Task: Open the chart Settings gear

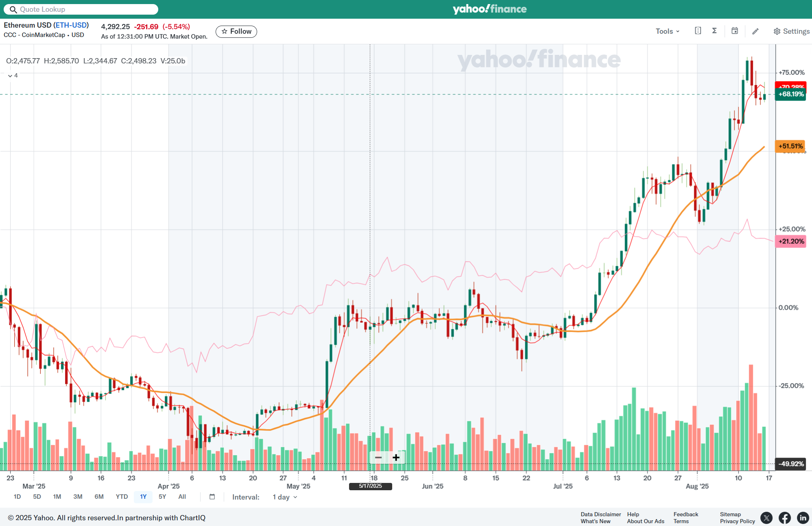Action: tap(791, 31)
